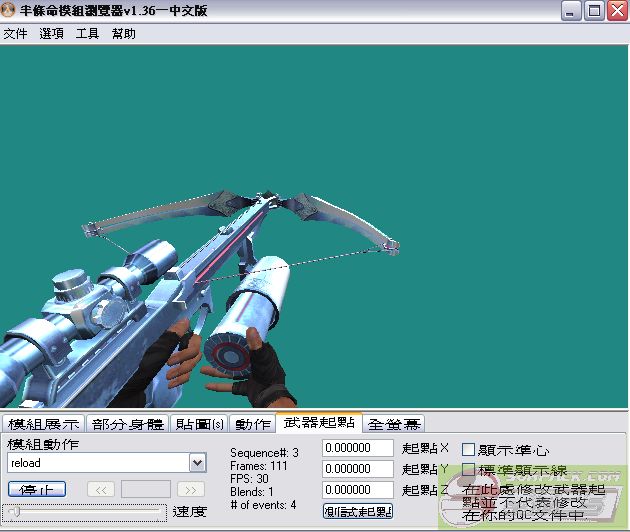Step to next frame with >> button

click(190, 489)
